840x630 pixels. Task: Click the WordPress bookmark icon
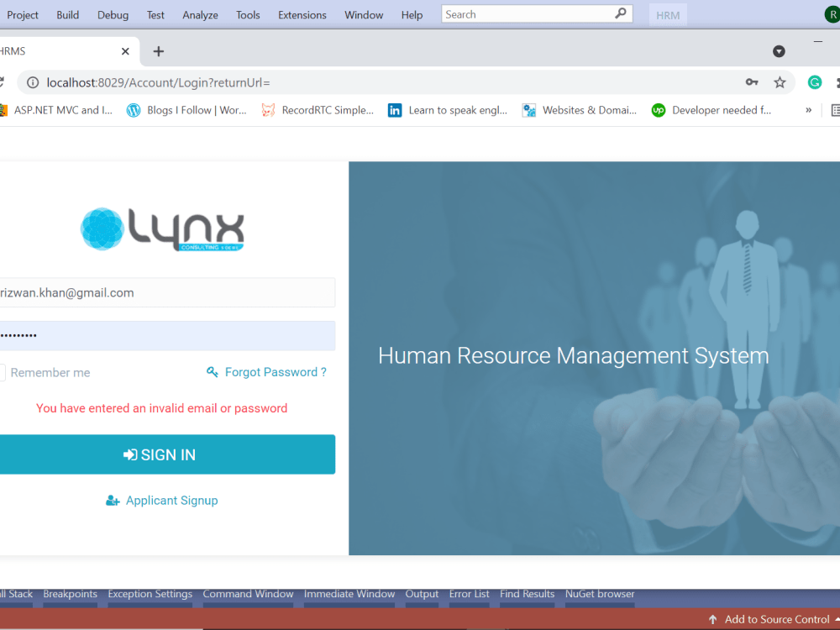[x=134, y=110]
